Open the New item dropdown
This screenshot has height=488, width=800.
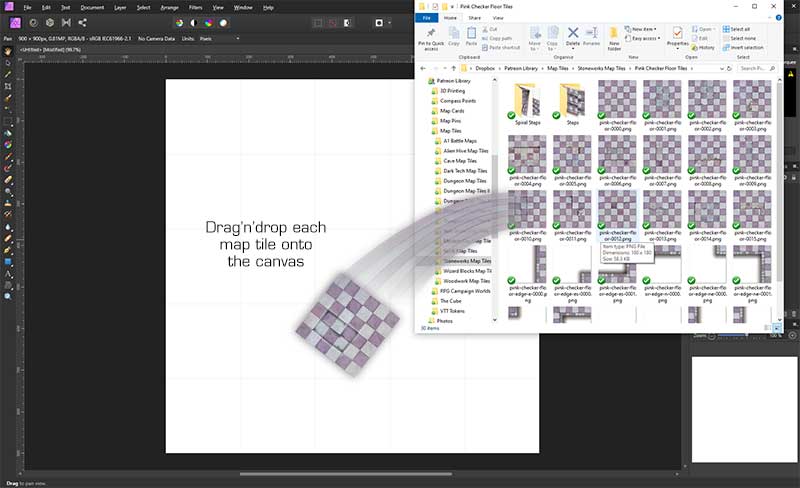641,29
